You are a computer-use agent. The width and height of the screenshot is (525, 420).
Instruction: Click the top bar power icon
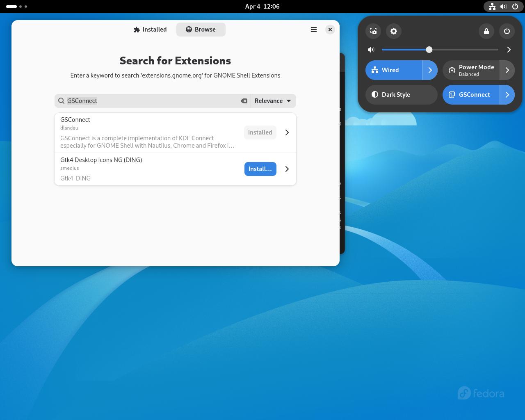click(515, 7)
